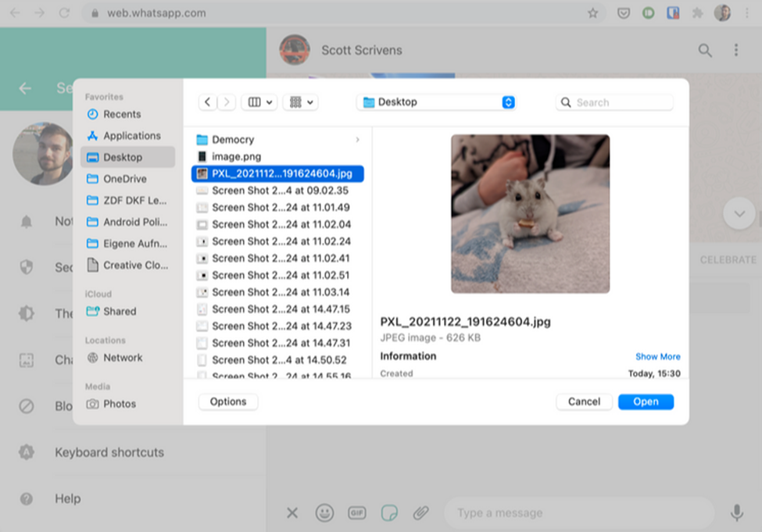Screen dimensions: 762x532
Task: Select Network under Locations
Action: (x=128, y=358)
